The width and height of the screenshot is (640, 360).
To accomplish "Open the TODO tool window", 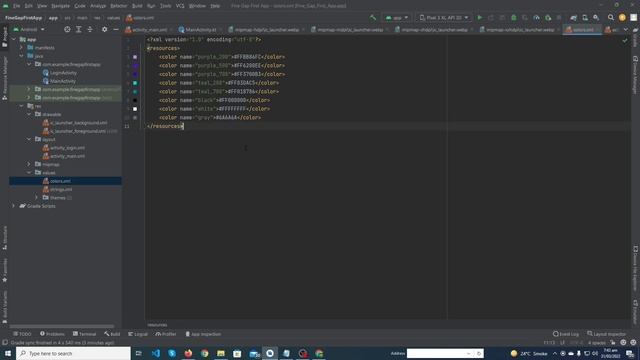I will coord(22,334).
